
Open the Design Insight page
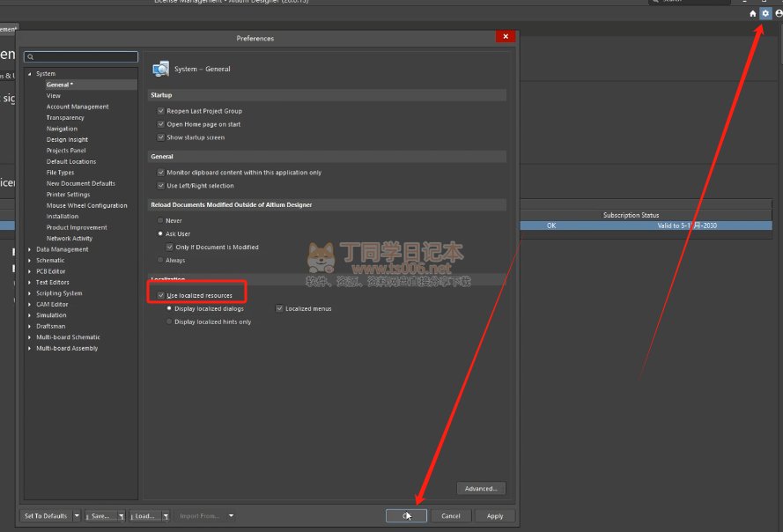pos(67,139)
